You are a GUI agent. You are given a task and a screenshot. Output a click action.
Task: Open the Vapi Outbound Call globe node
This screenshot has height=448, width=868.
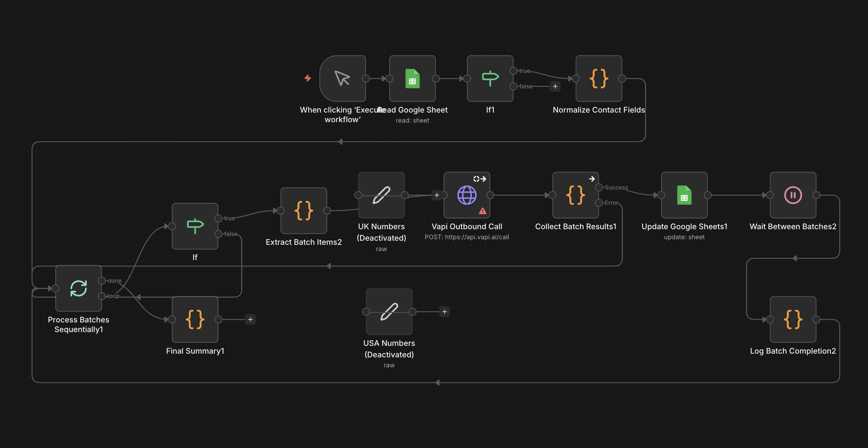(x=467, y=195)
